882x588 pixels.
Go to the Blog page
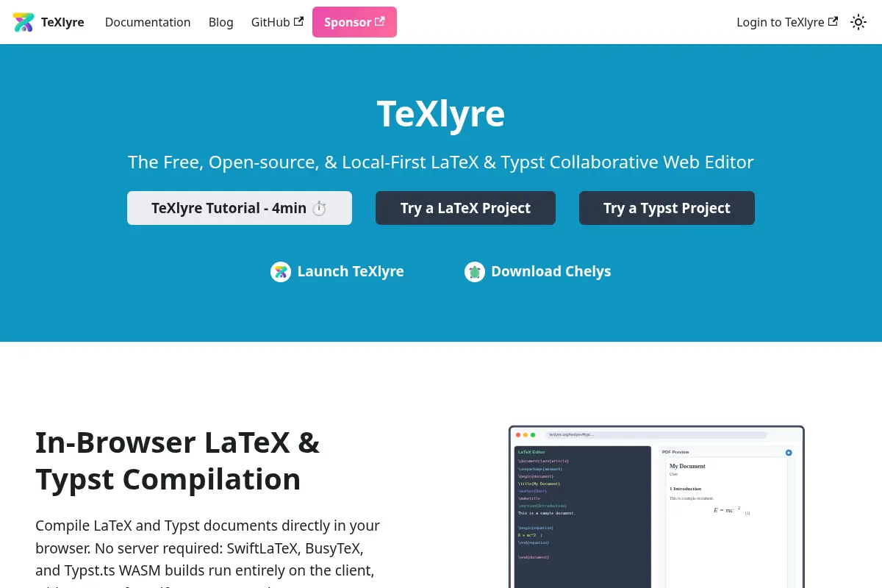pos(220,22)
